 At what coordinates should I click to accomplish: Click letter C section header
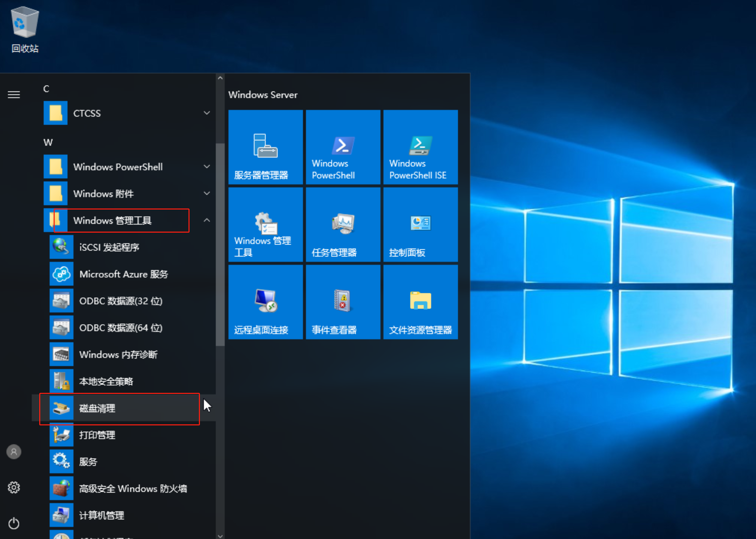click(46, 89)
